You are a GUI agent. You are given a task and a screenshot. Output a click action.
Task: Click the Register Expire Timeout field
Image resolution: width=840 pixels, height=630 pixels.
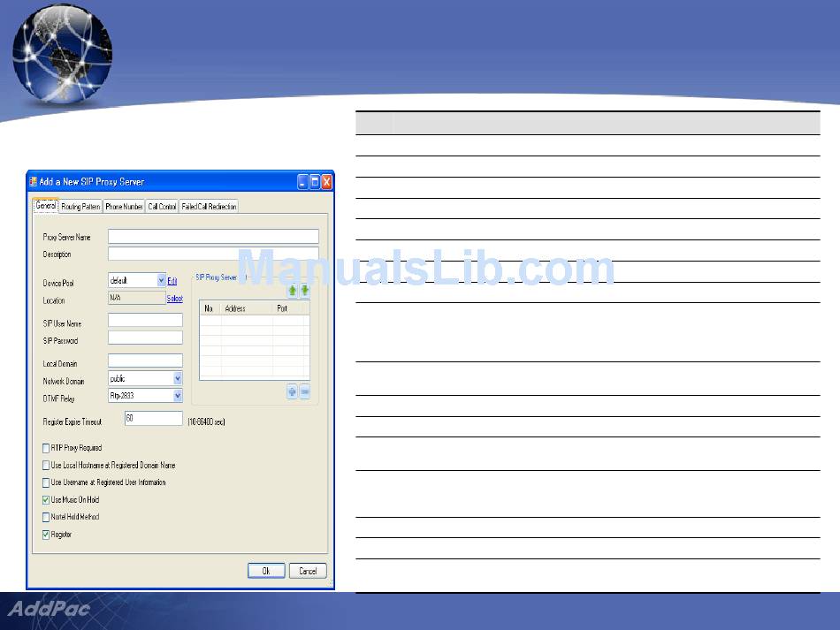pyautogui.click(x=153, y=418)
